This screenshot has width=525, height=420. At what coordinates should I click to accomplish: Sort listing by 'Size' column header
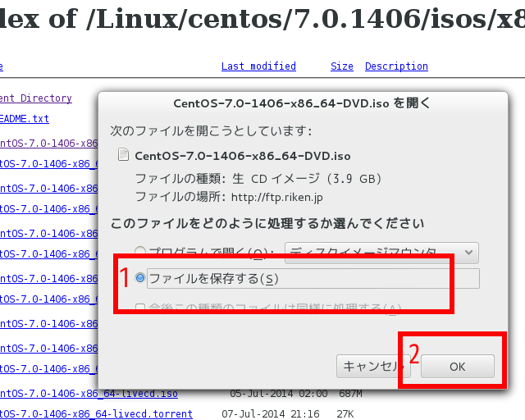click(342, 66)
